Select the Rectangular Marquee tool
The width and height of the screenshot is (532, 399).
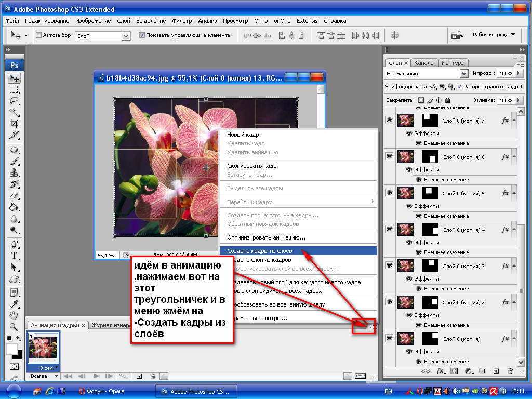tap(14, 89)
